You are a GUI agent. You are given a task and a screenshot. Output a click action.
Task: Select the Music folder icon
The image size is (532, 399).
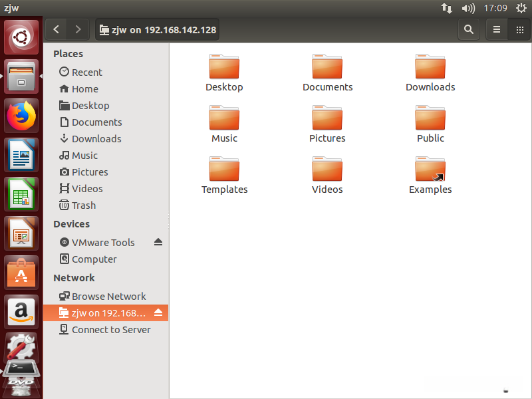coord(224,118)
